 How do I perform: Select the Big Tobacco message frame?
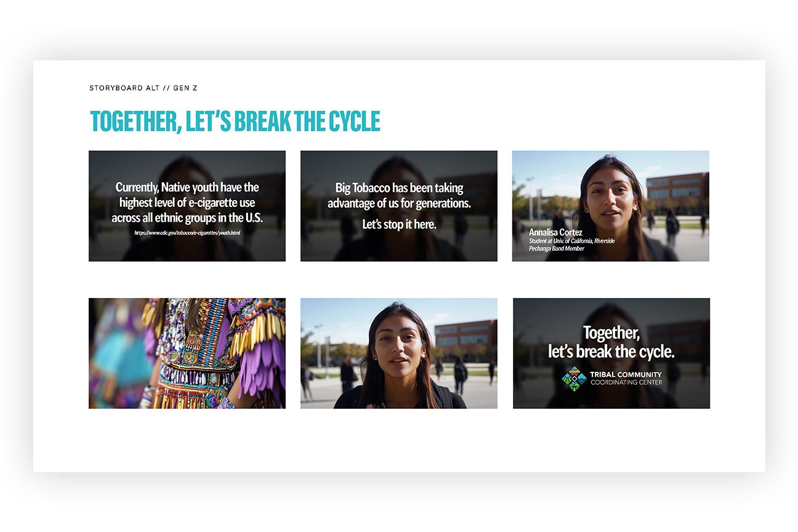(399, 206)
